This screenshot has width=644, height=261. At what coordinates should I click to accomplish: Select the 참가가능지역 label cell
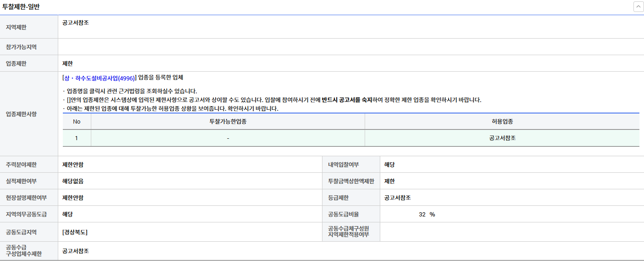click(x=21, y=47)
